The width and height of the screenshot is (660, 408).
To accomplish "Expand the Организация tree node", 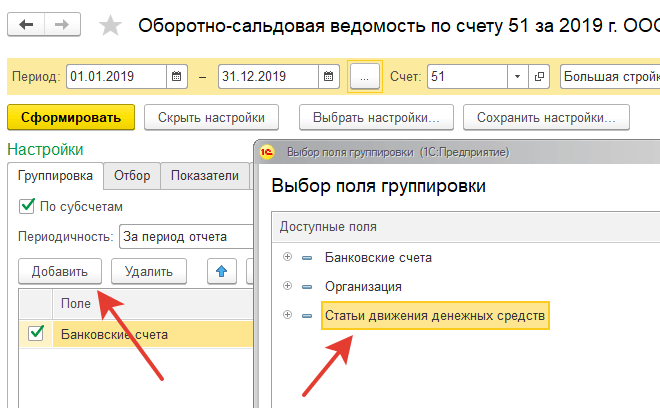I will 288,286.
